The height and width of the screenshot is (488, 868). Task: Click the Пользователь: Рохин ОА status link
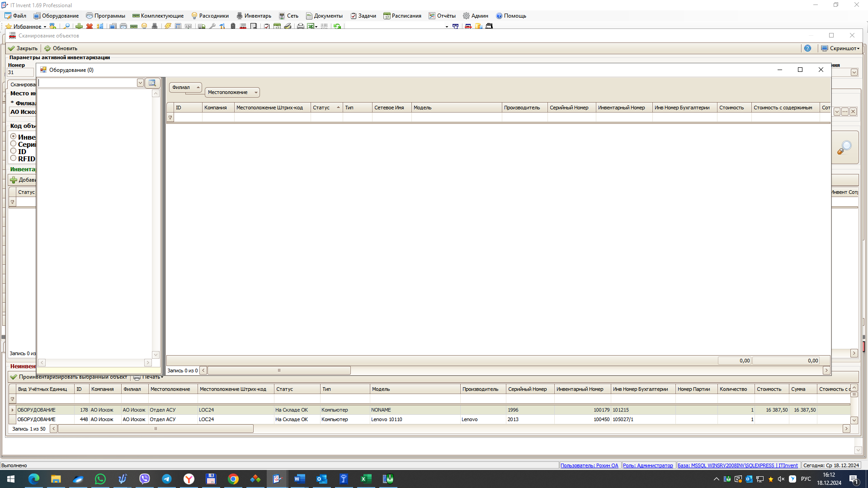[589, 465]
